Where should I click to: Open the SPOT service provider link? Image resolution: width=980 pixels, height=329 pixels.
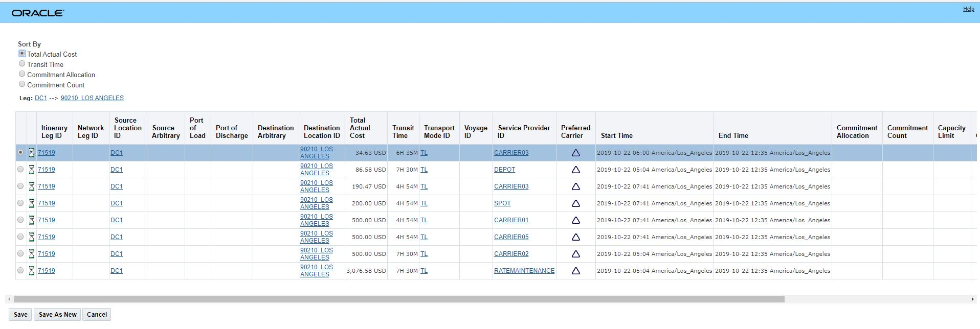[502, 203]
